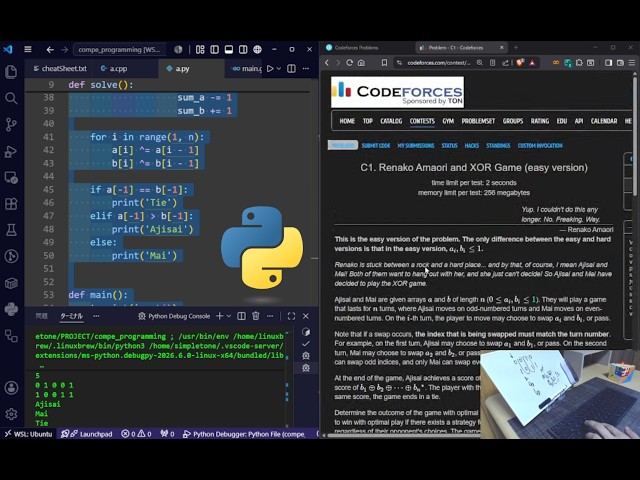The height and width of the screenshot is (480, 640).
Task: Open the Testing flask view
Action: 11,230
